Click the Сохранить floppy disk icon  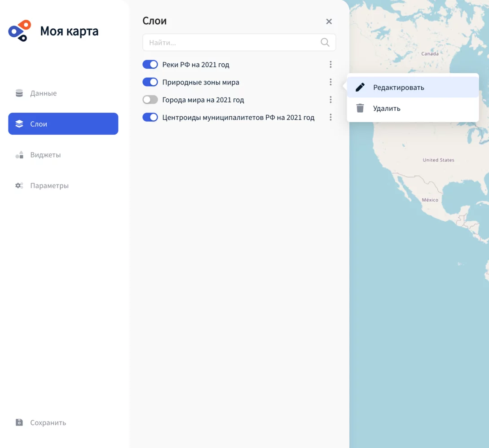[x=19, y=422]
